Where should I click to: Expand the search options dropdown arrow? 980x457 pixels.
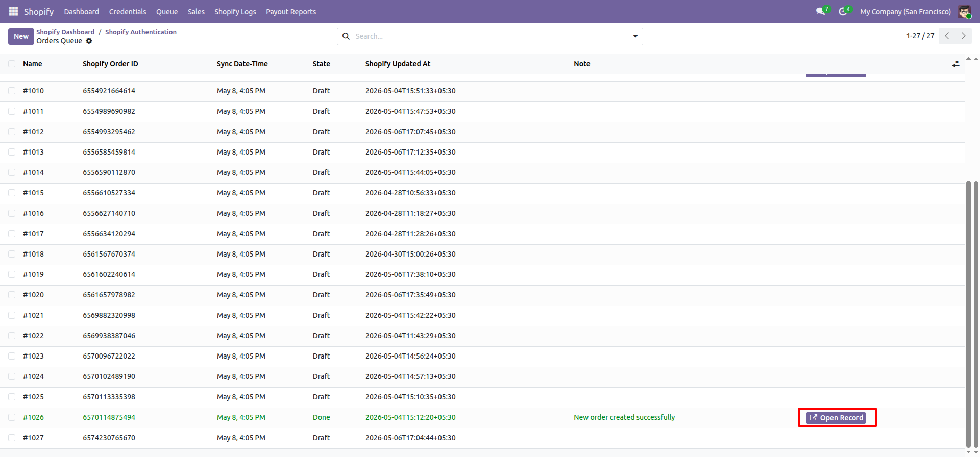(635, 36)
